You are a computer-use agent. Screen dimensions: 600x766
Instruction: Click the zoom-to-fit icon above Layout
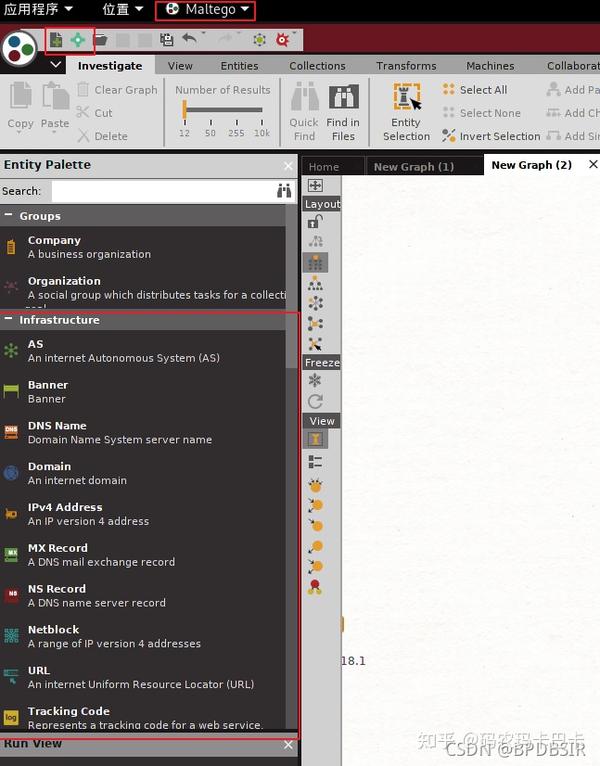315,185
